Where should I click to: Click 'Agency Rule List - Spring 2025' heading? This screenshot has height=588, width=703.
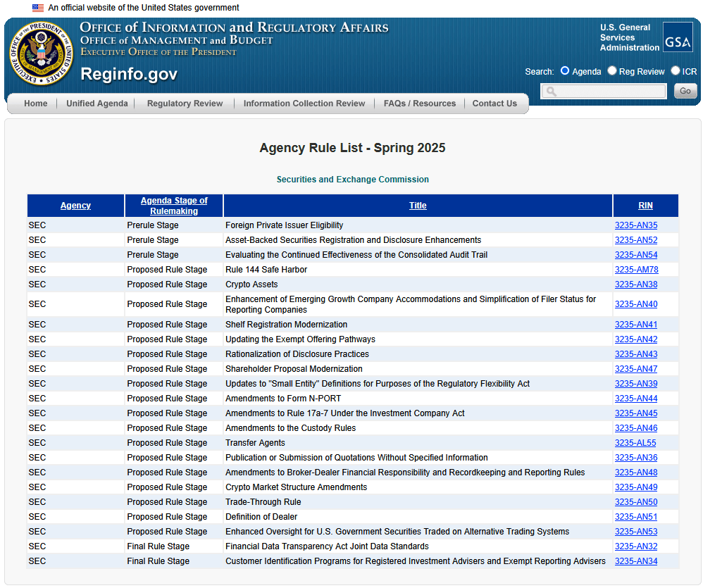[x=352, y=148]
